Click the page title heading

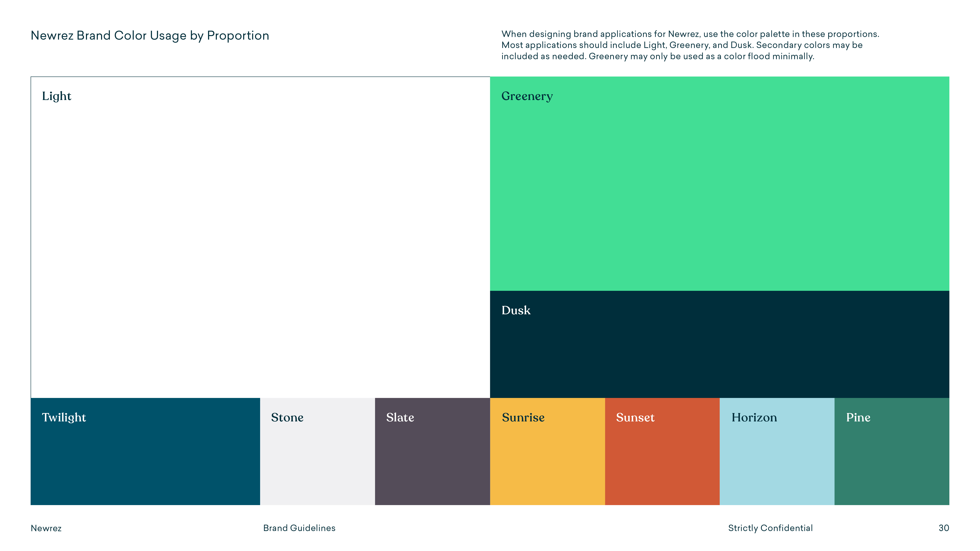(150, 35)
